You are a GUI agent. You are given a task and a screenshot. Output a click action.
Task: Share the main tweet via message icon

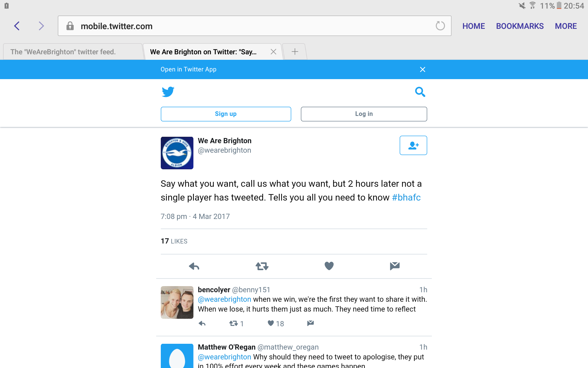coord(395,266)
